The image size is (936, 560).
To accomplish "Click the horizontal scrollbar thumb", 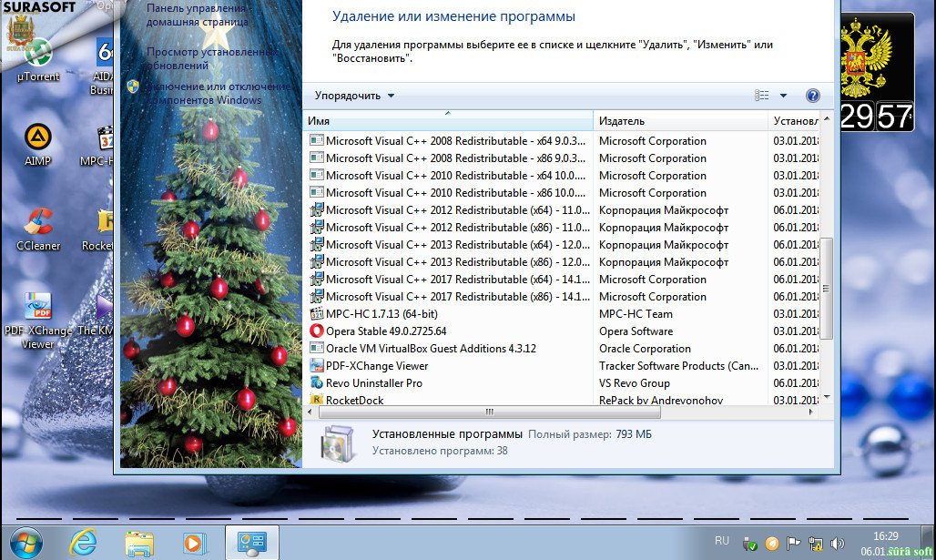I will [x=490, y=412].
